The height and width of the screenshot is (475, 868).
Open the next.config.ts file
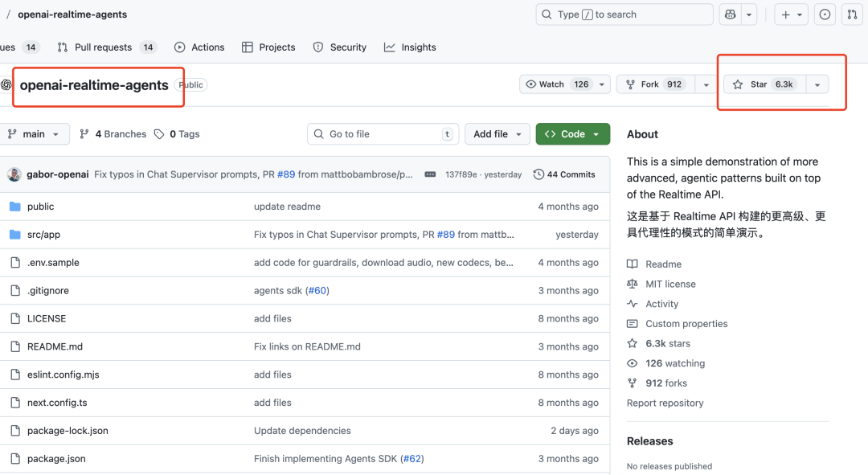(x=57, y=403)
